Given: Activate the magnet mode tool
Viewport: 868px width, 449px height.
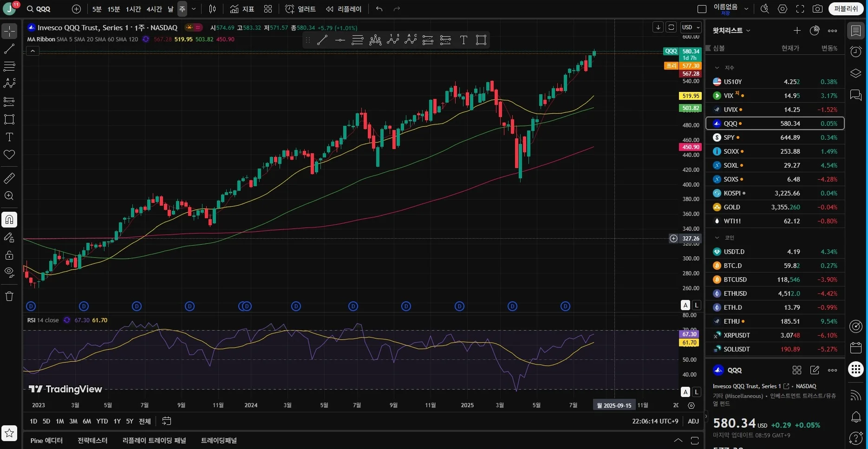Looking at the screenshot, I should (x=9, y=220).
